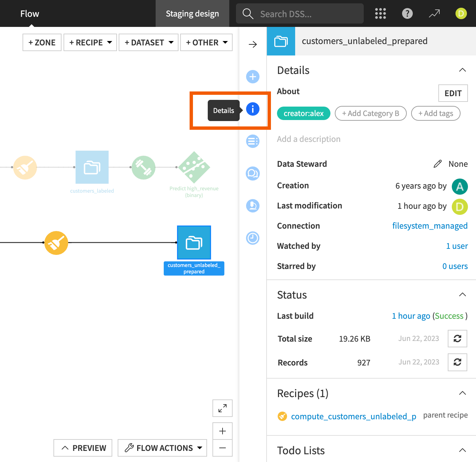The height and width of the screenshot is (462, 476).
Task: Expand the PREVIEW panel
Action: coord(83,448)
